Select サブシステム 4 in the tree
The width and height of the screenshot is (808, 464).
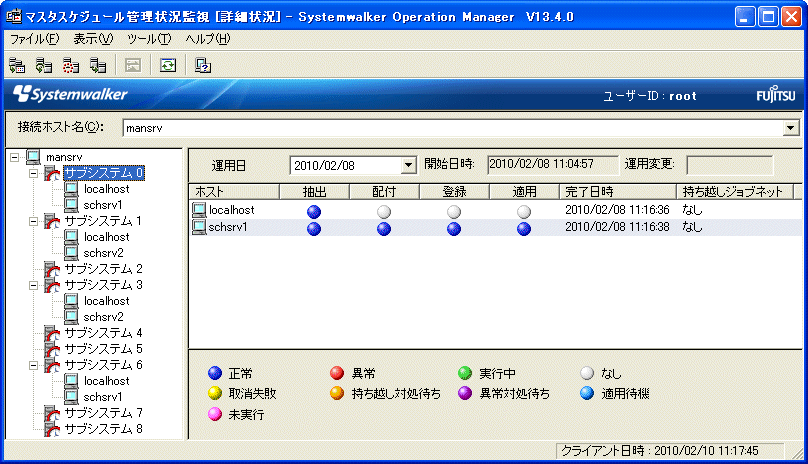[103, 333]
